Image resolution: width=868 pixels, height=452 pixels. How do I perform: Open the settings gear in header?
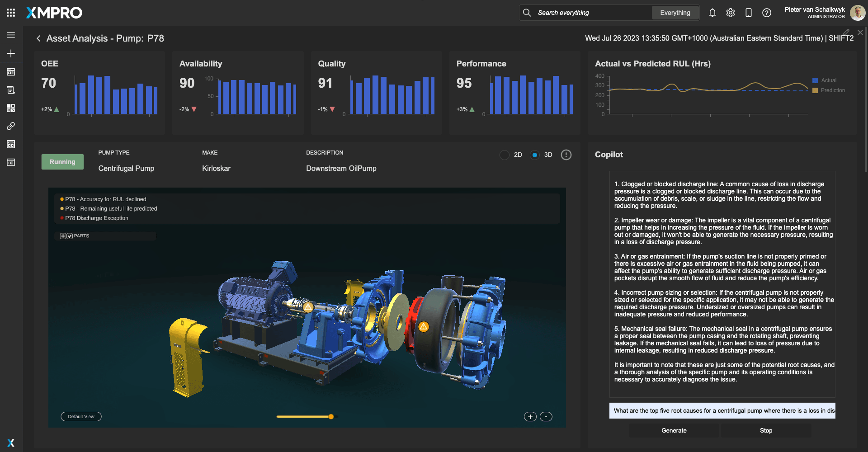point(730,13)
